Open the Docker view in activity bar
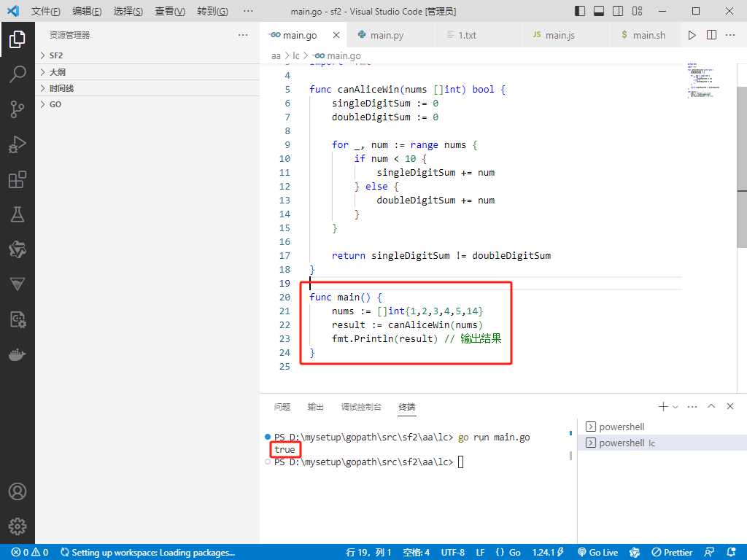Viewport: 747px width, 560px height. coord(18,355)
